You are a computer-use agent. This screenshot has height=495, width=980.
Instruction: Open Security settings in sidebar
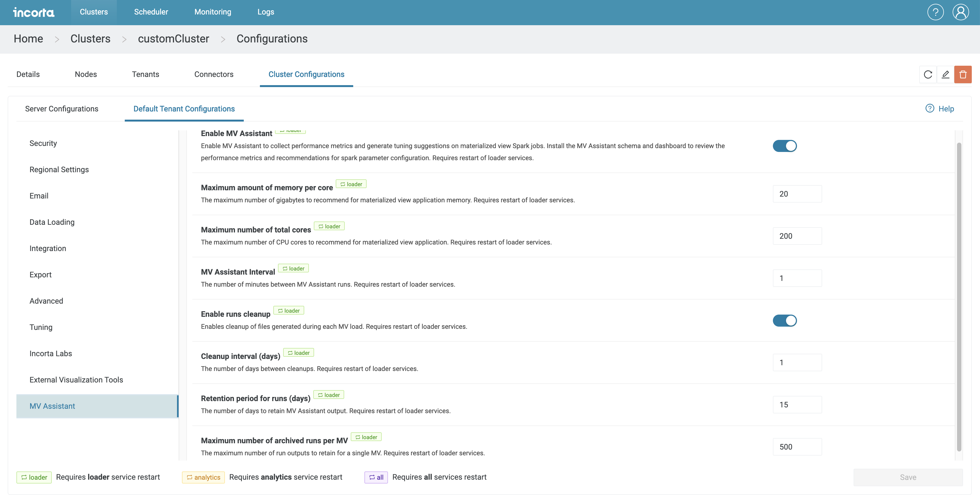pyautogui.click(x=97, y=143)
